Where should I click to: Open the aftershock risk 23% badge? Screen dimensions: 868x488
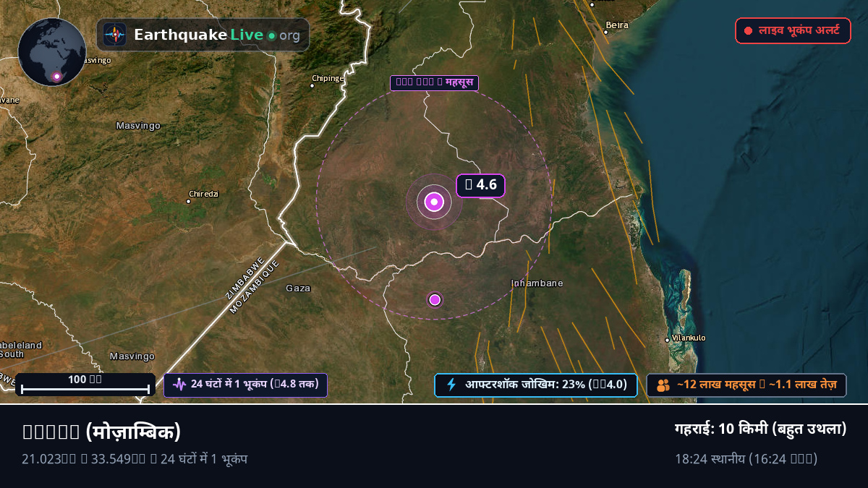point(535,385)
